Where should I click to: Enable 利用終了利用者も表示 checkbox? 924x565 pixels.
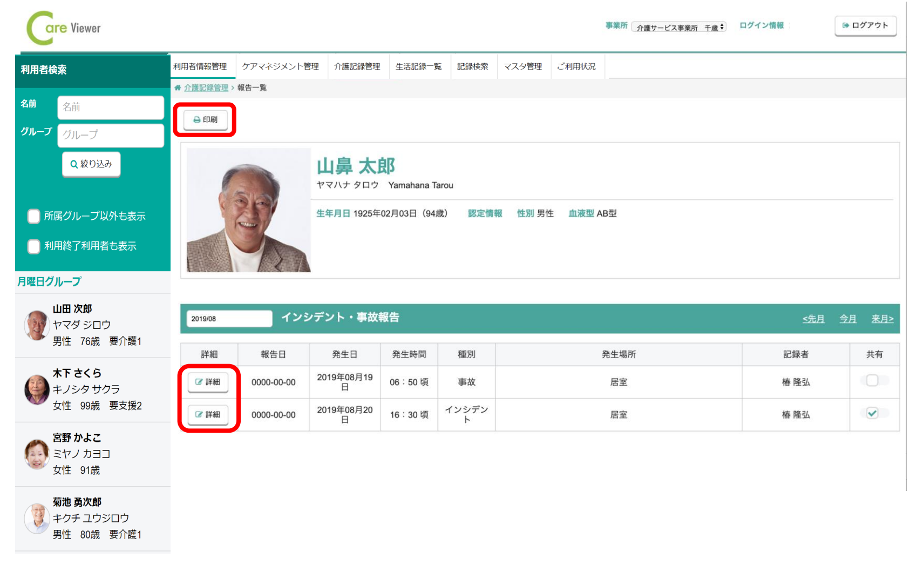tap(34, 247)
